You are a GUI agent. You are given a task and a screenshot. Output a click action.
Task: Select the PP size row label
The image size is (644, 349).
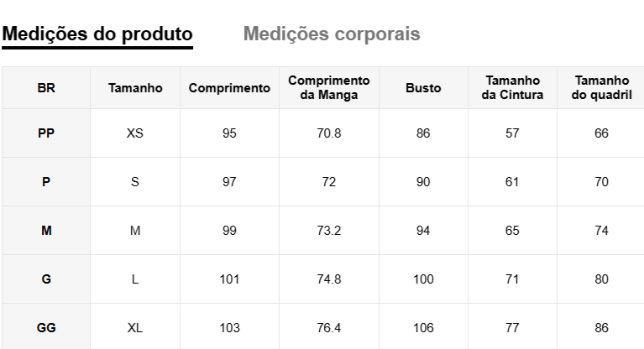47,133
